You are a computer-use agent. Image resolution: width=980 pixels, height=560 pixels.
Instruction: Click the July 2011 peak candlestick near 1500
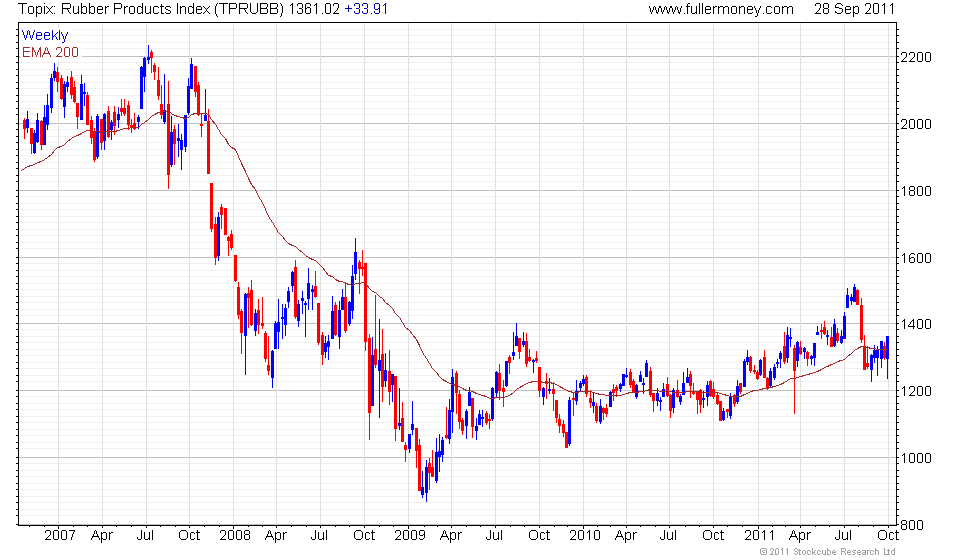tap(854, 292)
